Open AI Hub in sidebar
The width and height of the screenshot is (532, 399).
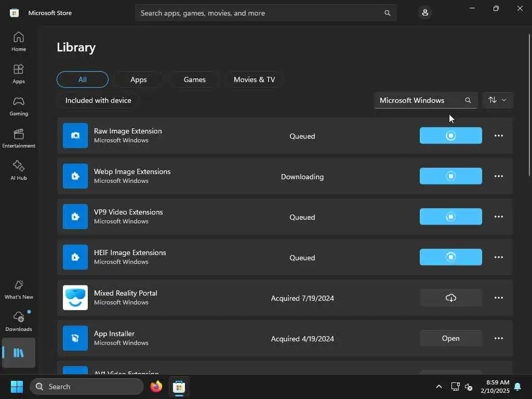coord(19,170)
